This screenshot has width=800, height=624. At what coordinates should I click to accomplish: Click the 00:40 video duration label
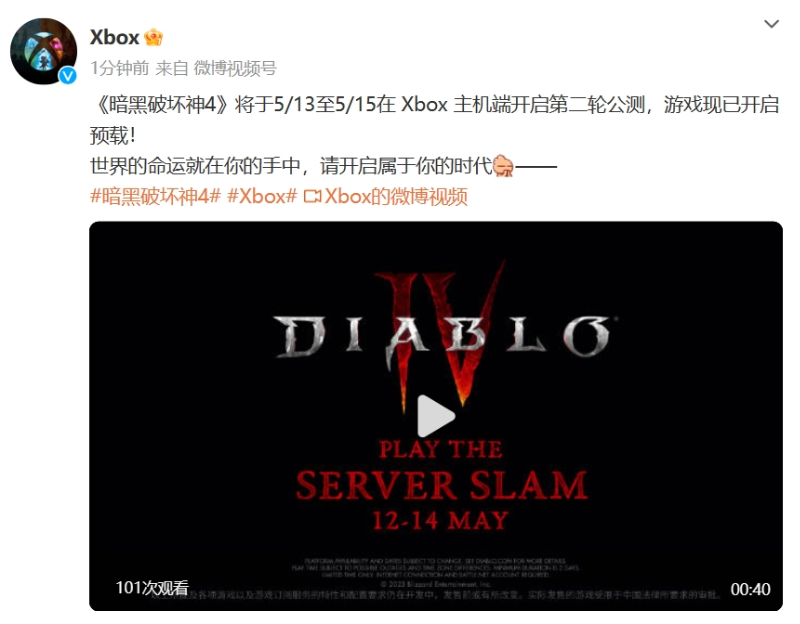(x=750, y=589)
